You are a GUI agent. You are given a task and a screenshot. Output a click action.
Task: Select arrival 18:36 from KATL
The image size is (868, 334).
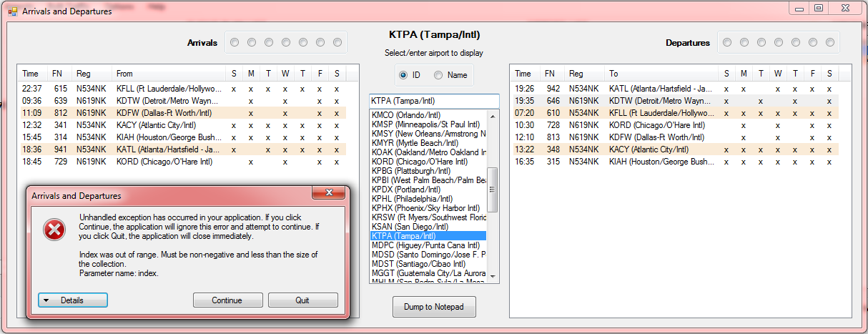coord(182,149)
